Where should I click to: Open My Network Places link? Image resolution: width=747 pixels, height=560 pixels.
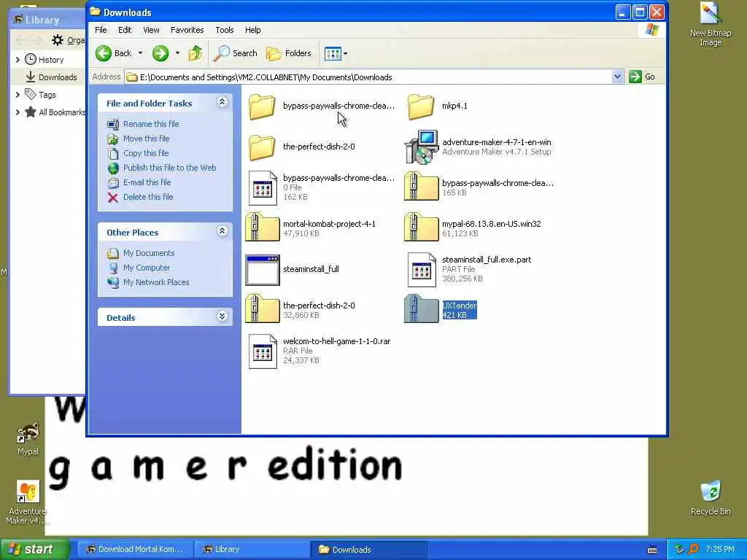(156, 282)
